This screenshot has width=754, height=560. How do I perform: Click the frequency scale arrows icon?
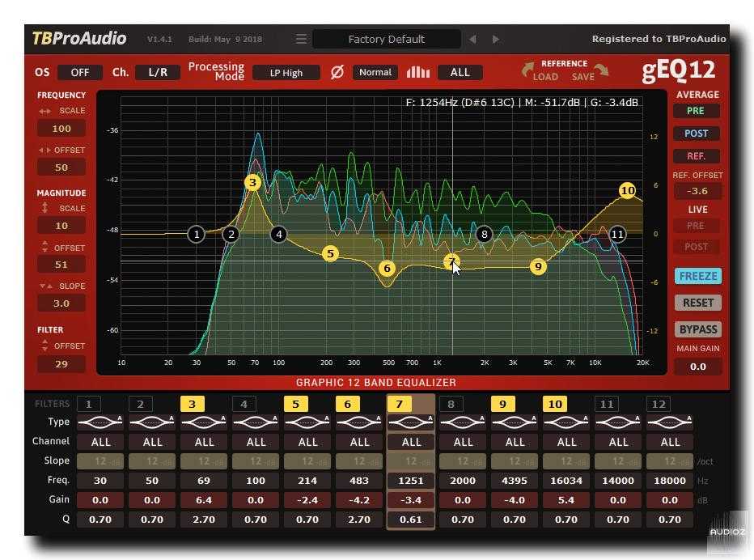click(x=44, y=111)
